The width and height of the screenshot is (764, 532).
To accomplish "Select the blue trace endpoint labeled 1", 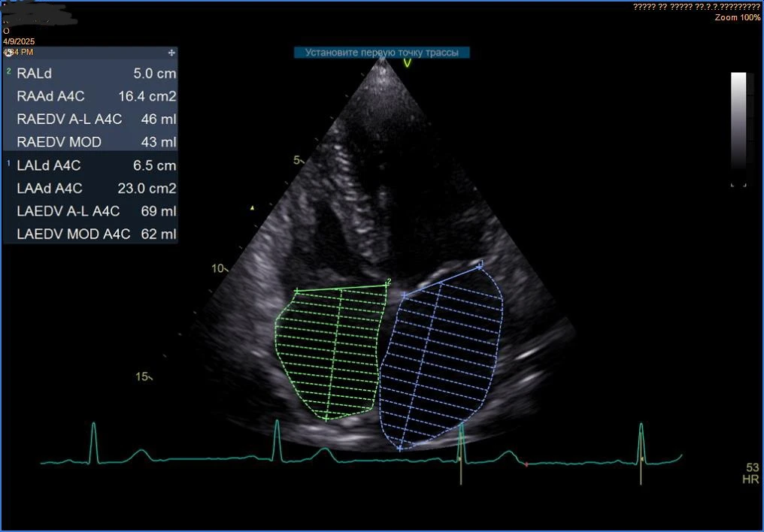I will (x=480, y=265).
